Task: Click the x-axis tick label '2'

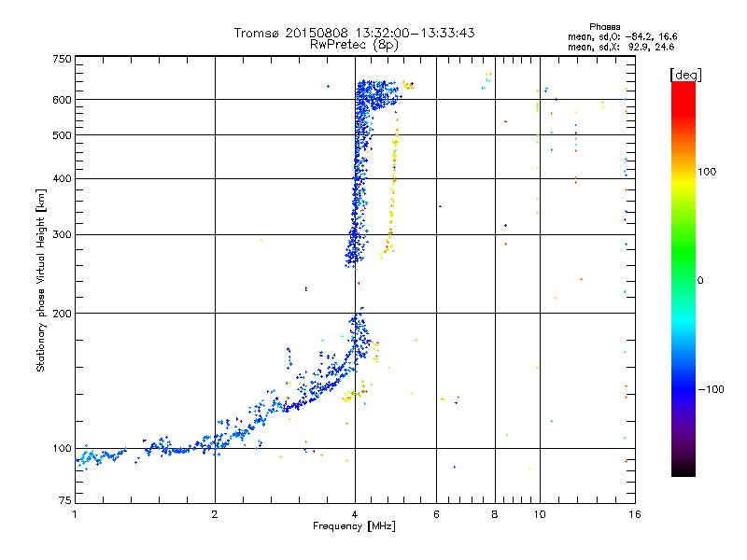Action: (x=215, y=514)
